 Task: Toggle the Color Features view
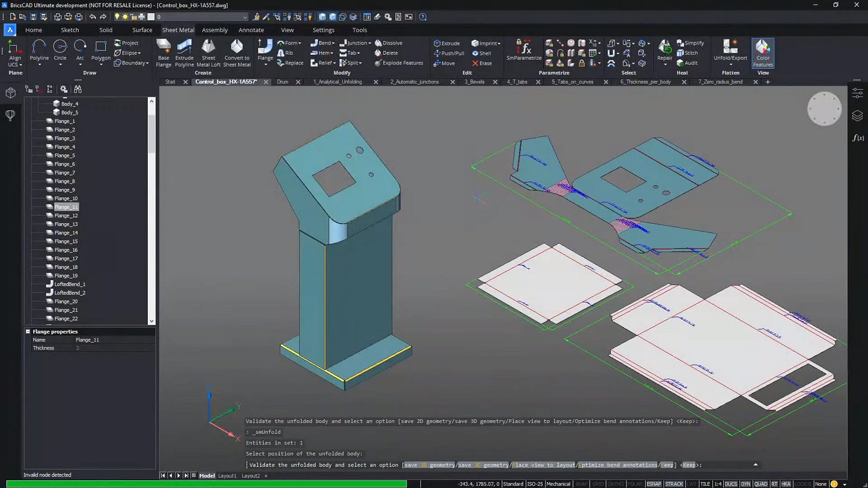pos(762,52)
